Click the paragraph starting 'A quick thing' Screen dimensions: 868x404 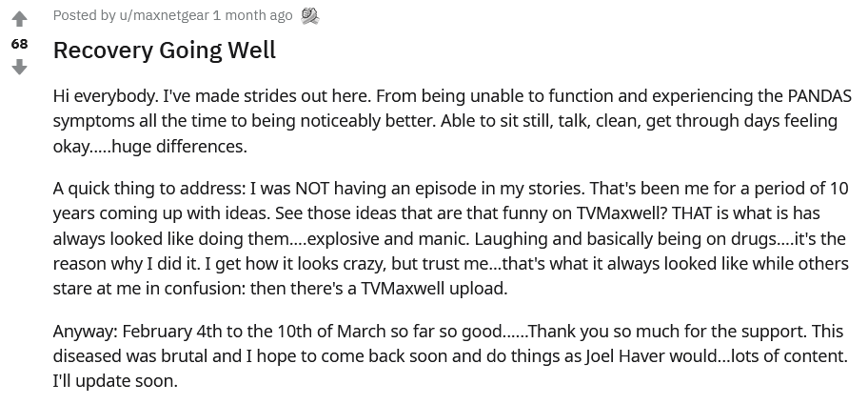point(450,238)
